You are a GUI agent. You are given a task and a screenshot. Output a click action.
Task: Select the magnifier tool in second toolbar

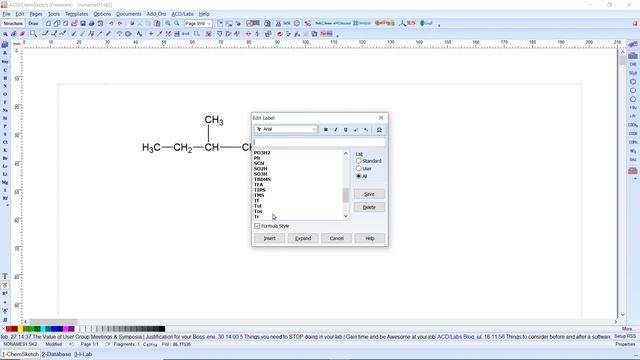tap(33, 34)
